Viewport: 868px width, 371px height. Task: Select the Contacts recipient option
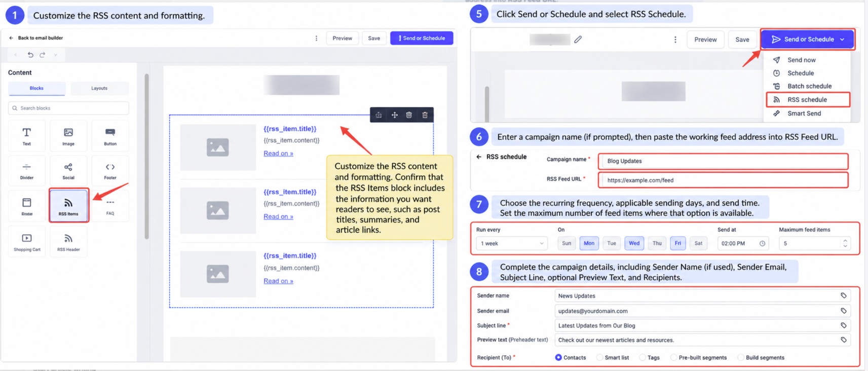(x=571, y=357)
